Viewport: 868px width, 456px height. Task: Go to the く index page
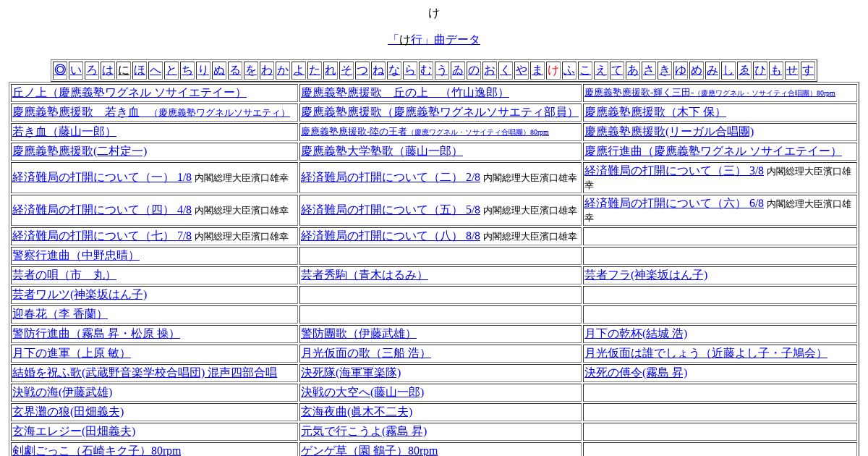coord(506,70)
